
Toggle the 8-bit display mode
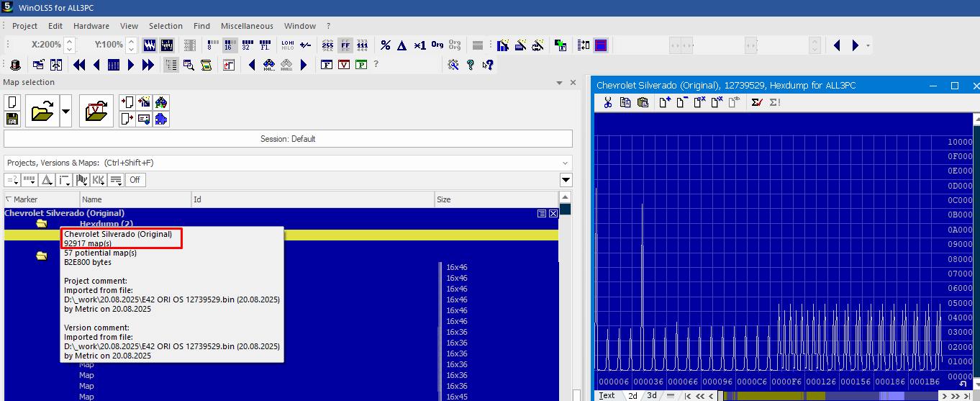(212, 45)
